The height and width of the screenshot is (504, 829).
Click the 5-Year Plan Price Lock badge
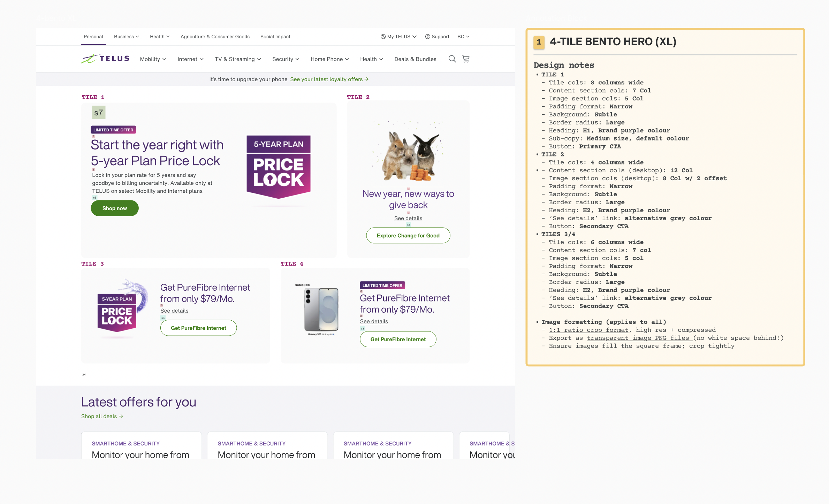(278, 167)
